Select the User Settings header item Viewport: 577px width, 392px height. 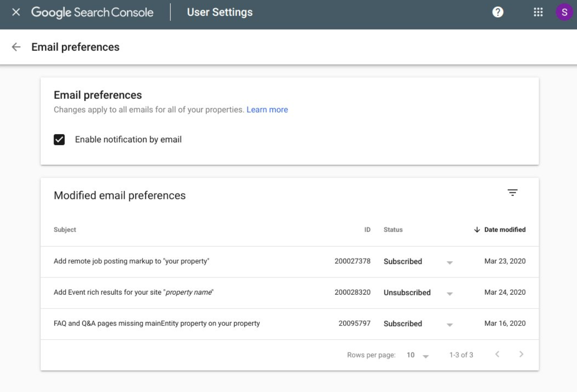coord(219,12)
